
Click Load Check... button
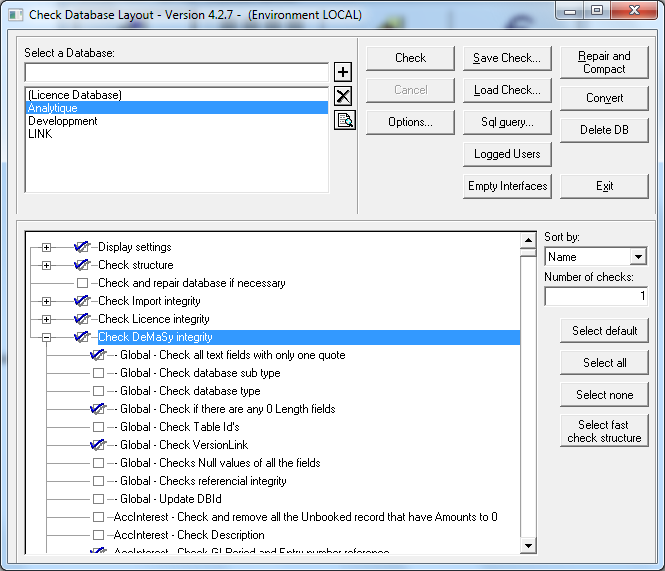click(507, 90)
